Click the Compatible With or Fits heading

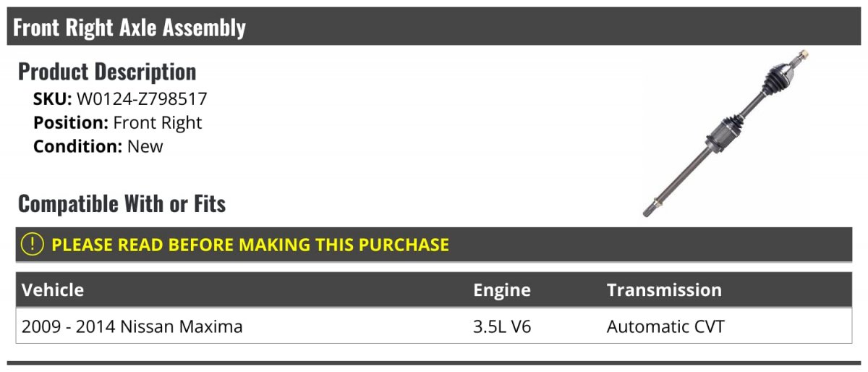122,204
